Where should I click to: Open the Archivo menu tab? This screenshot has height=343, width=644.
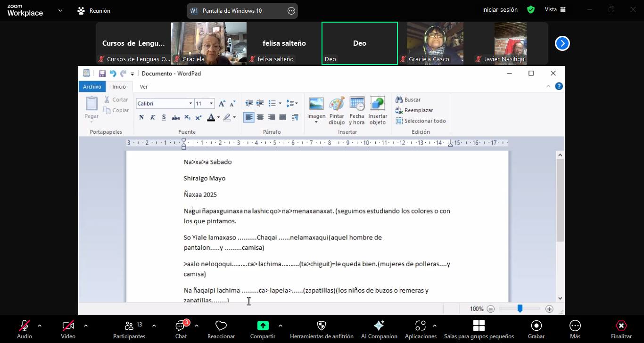pyautogui.click(x=92, y=87)
